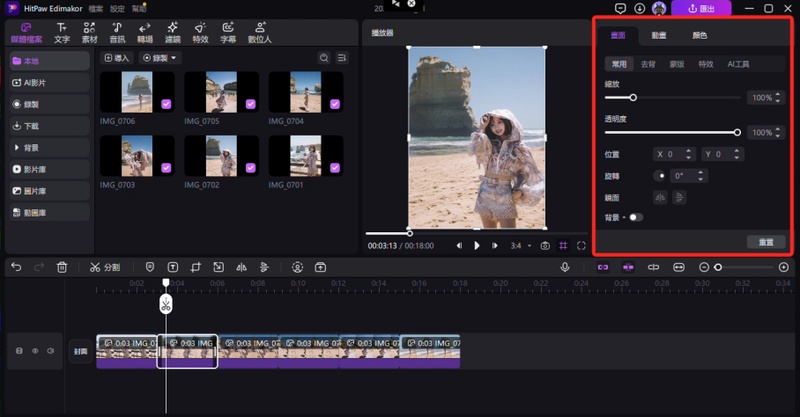The image size is (800, 417).
Task: Expand the 背景 category in sidebar
Action: [x=49, y=148]
